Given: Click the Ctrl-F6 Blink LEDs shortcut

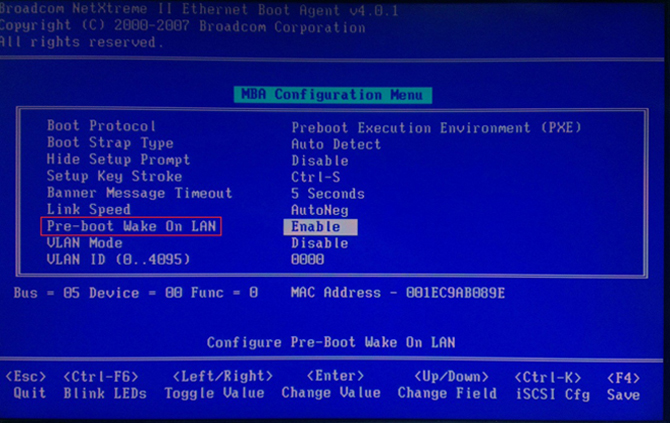Looking at the screenshot, I should tap(105, 385).
